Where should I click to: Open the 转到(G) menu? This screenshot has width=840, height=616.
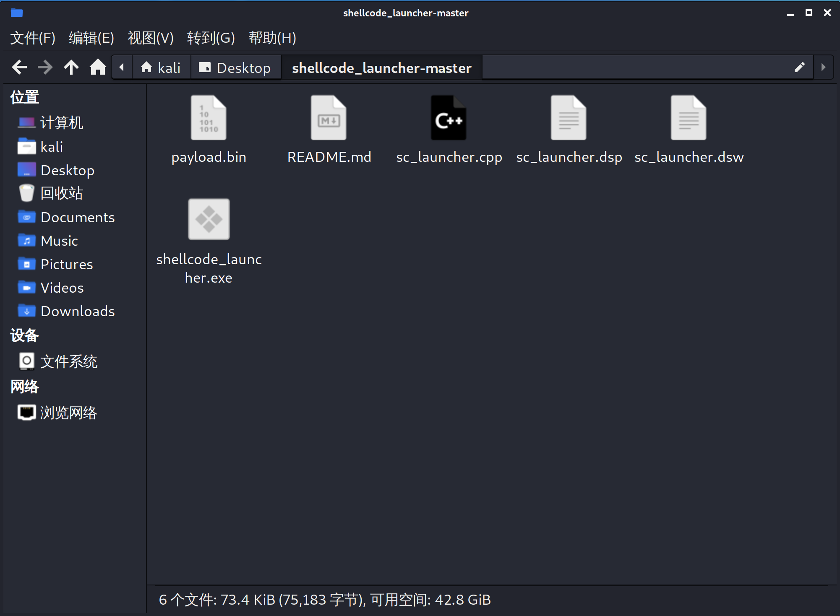(x=211, y=38)
